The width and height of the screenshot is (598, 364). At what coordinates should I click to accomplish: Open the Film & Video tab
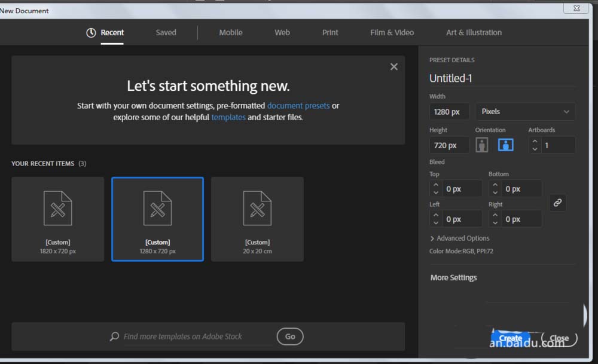392,33
